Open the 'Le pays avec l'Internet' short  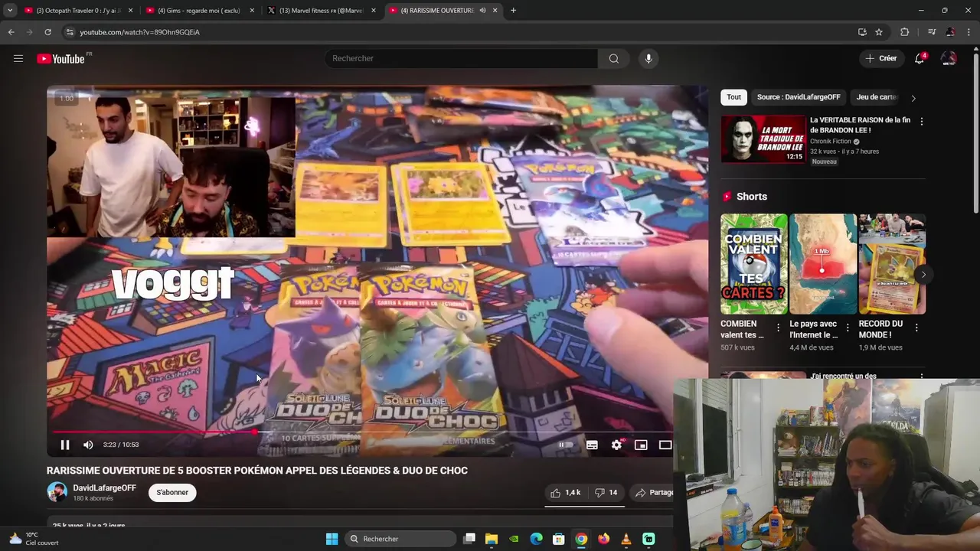tap(822, 264)
